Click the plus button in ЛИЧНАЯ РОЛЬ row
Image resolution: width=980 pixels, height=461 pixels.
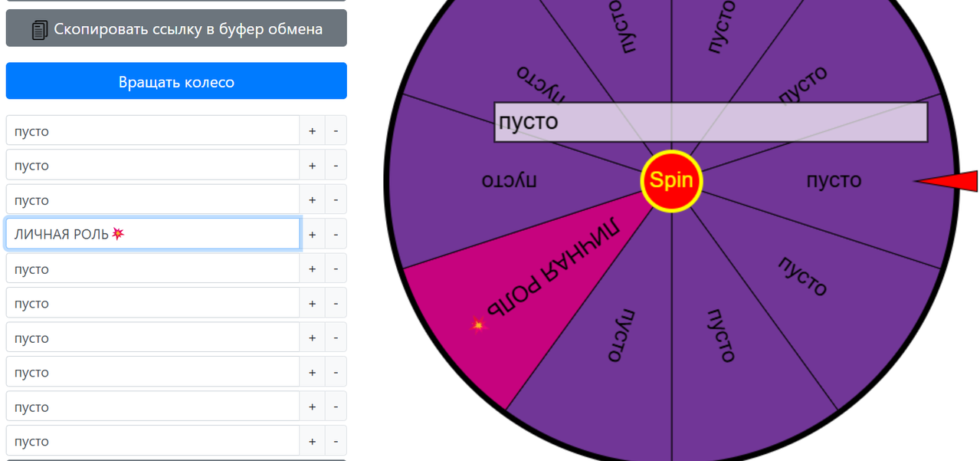tap(312, 234)
